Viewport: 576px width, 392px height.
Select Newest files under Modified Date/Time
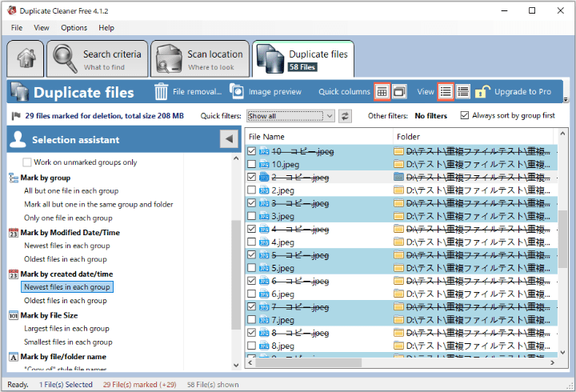(x=67, y=246)
